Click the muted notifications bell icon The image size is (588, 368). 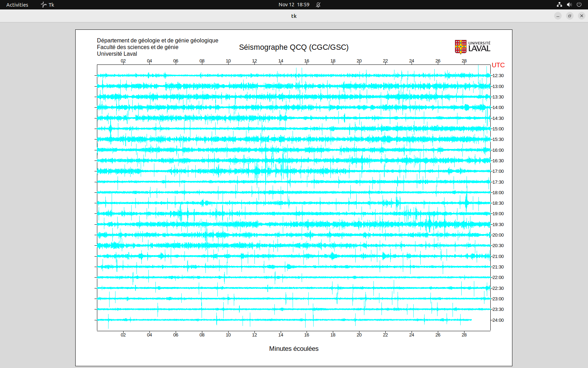point(318,5)
